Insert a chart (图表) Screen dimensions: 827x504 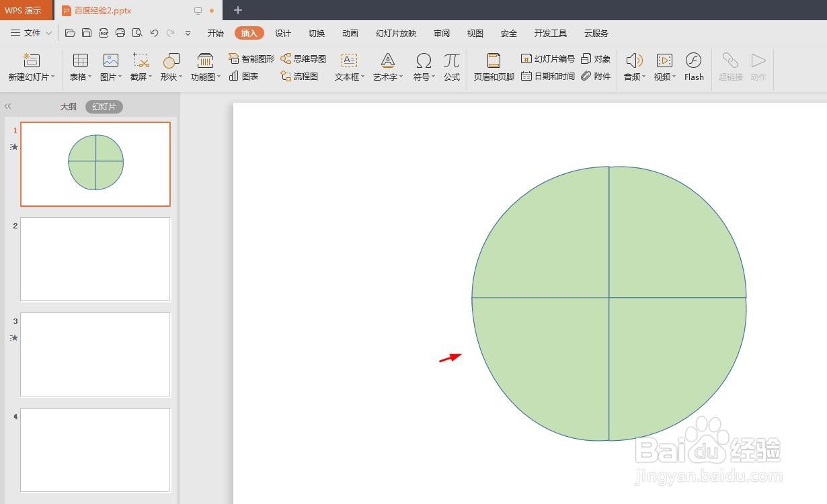point(244,77)
